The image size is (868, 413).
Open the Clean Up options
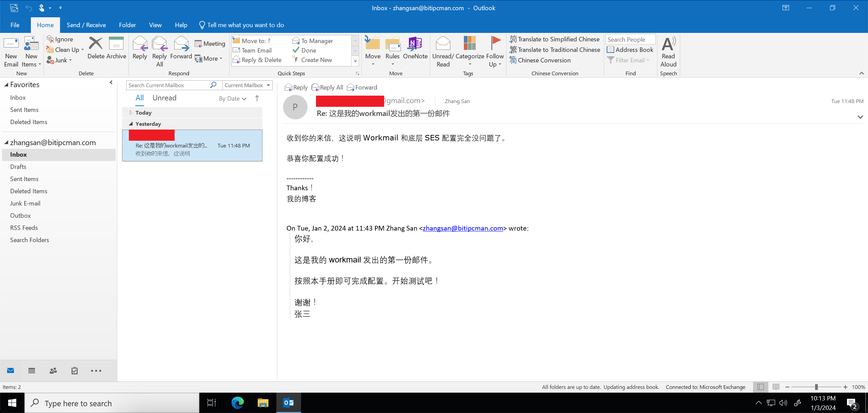click(65, 50)
